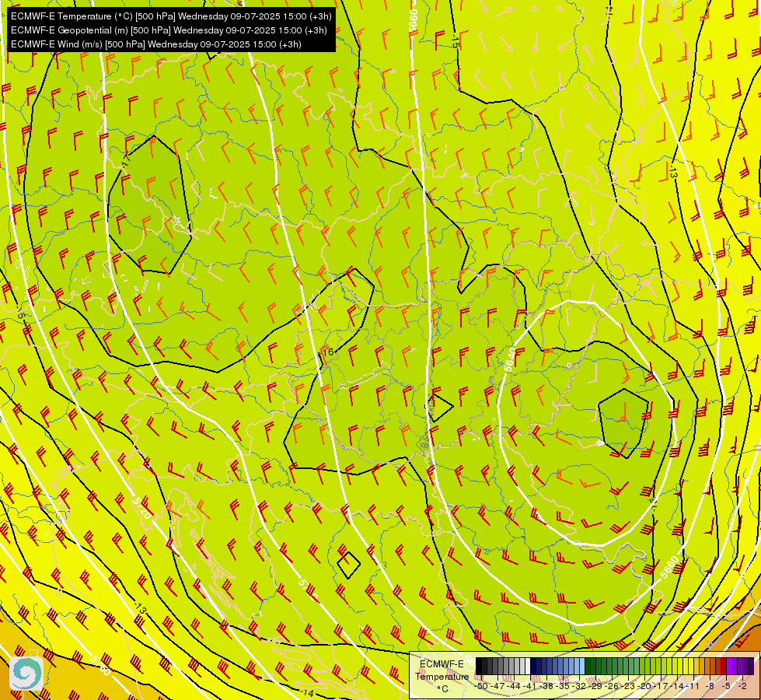Click the -15 isotherm label near top

coord(454,40)
